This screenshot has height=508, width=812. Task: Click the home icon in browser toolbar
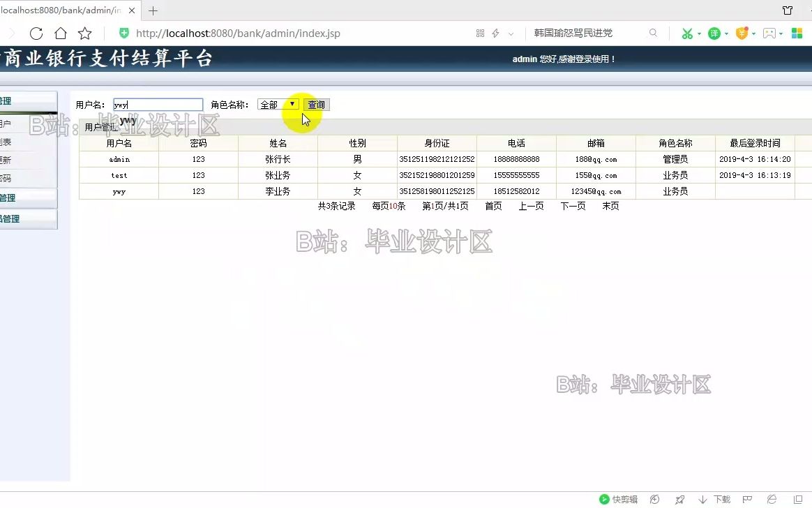coord(61,33)
